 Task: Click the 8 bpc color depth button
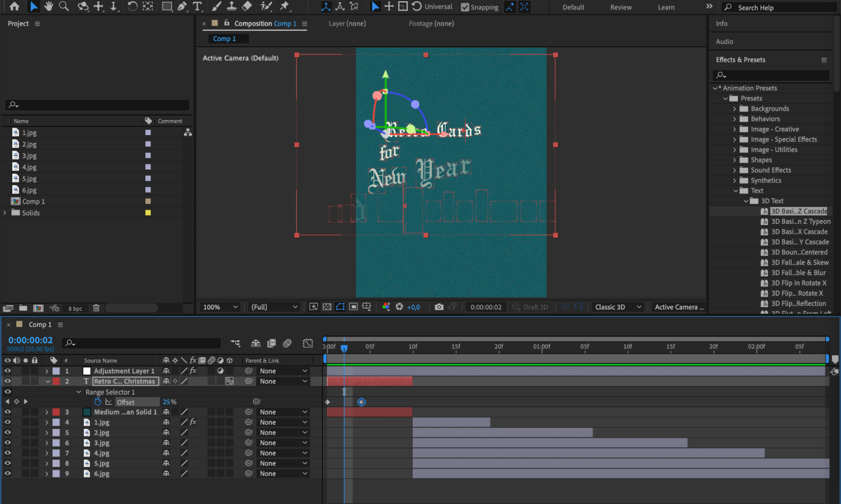tap(75, 308)
